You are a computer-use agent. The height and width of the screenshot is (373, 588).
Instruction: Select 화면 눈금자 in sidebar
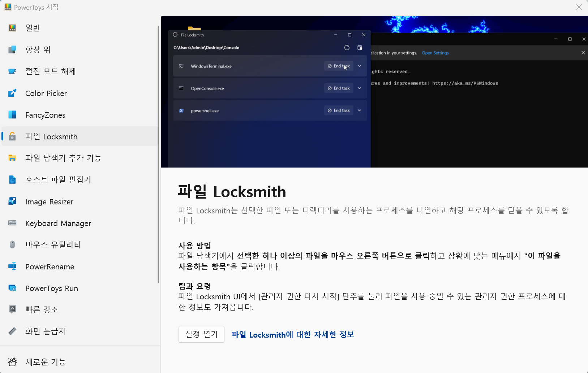tap(80, 331)
